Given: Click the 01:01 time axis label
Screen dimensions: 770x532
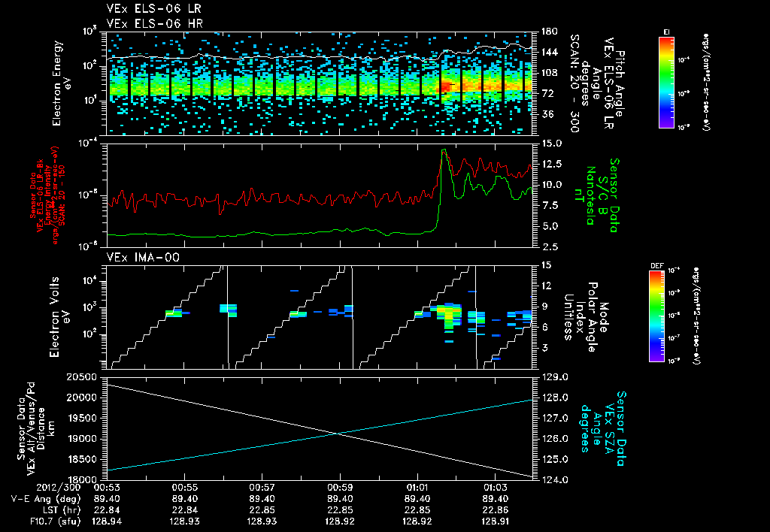Looking at the screenshot, I should click(x=417, y=488).
